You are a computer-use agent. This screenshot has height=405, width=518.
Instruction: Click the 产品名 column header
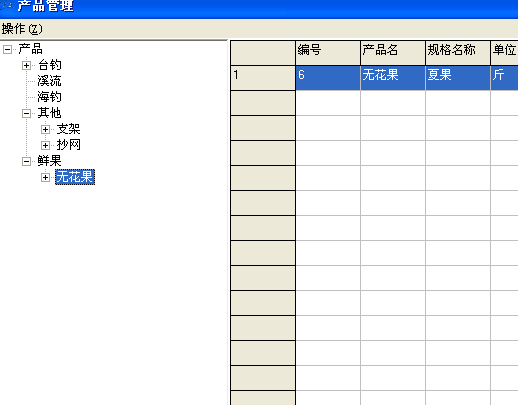(x=393, y=53)
